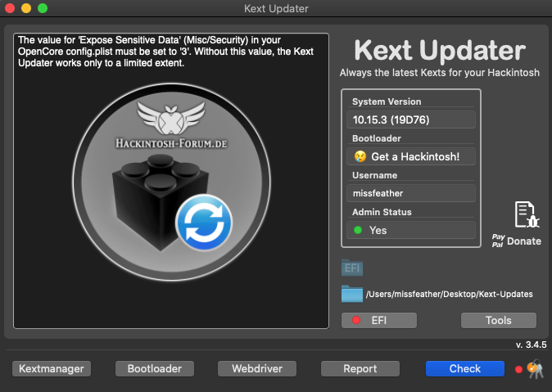Open the Bootloader section
Viewport: 552px width, 392px height.
pos(154,368)
